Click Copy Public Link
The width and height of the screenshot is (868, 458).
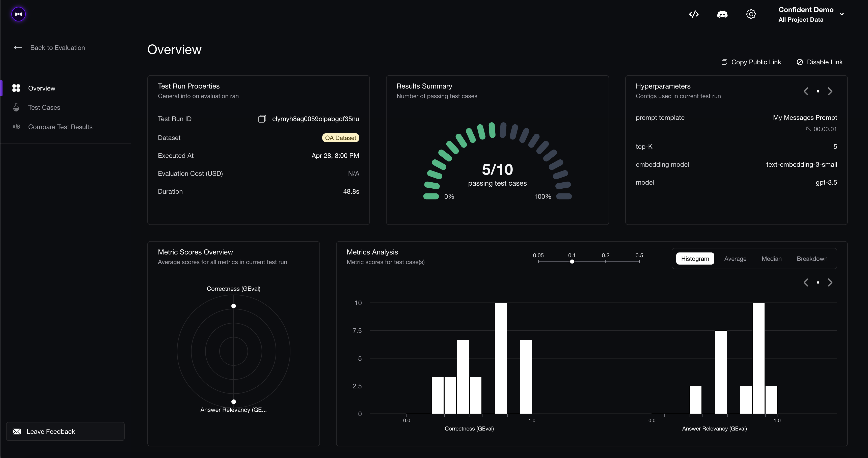[751, 62]
